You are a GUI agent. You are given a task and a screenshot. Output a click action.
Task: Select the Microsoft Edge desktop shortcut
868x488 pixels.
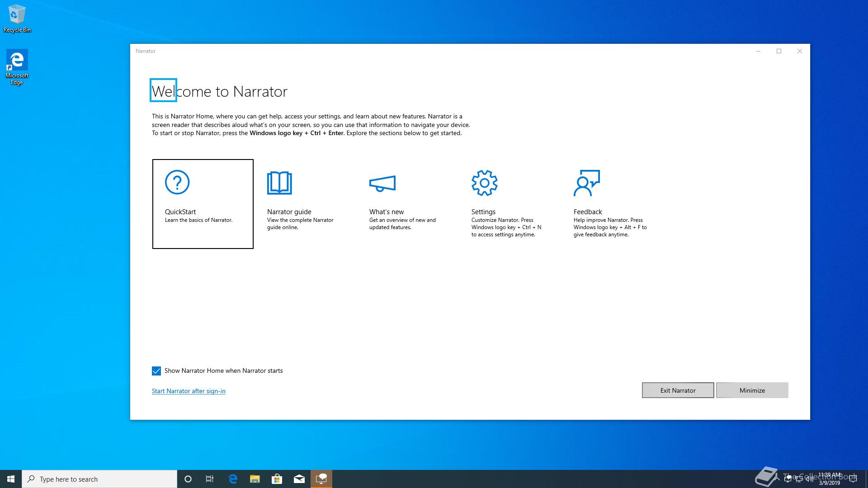click(17, 67)
